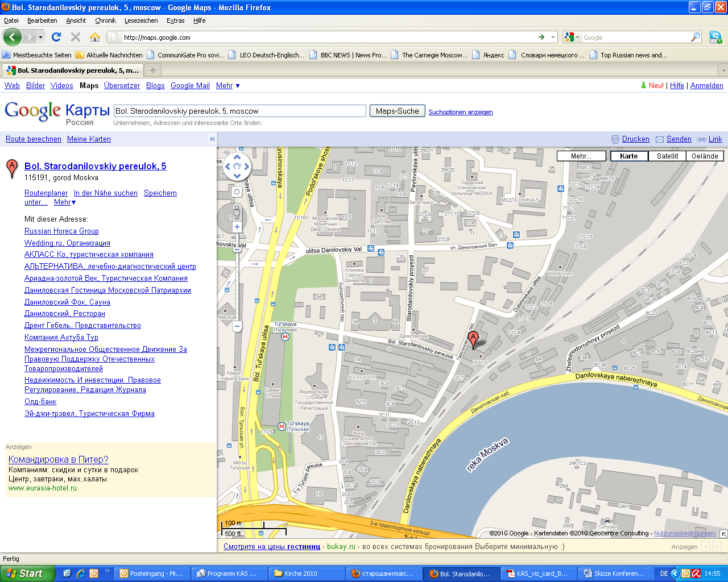Open Route berechnen link

[34, 139]
